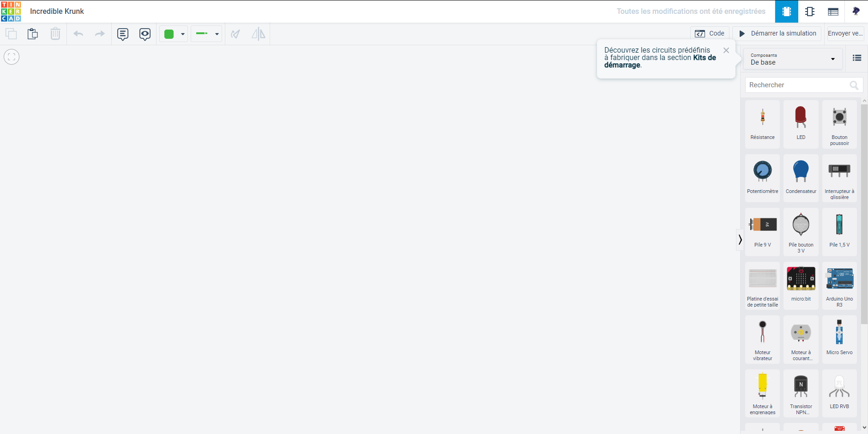The width and height of the screenshot is (868, 434).
Task: Click the paste icon in toolbar
Action: click(33, 34)
